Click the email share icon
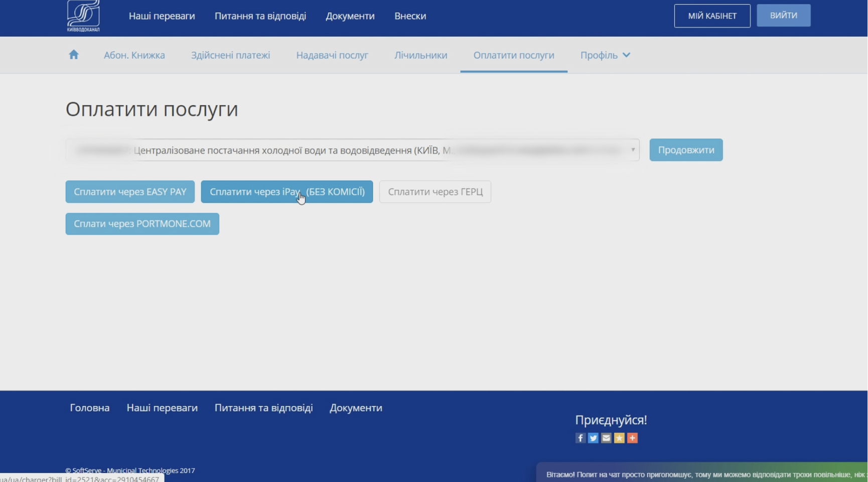The width and height of the screenshot is (868, 482). [607, 438]
